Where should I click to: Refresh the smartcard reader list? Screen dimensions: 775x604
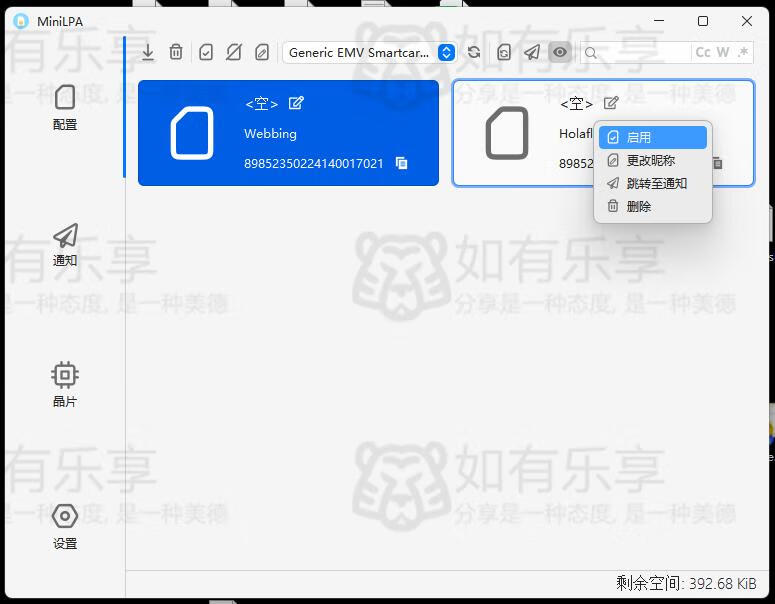pyautogui.click(x=474, y=52)
